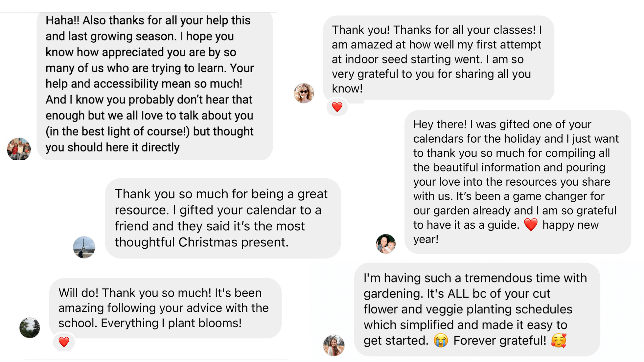The image size is (644, 362).
Task: Select the I'm having a tremendous time message
Action: 476,309
